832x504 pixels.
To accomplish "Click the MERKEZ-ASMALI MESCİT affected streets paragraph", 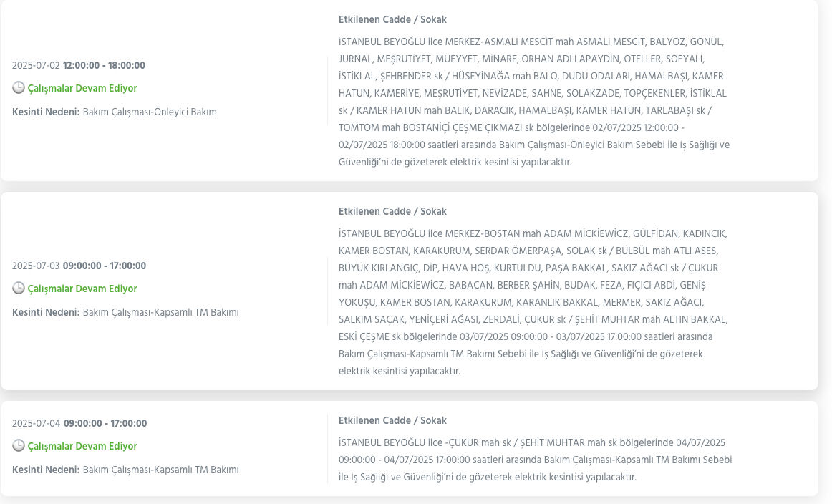I will tap(534, 102).
